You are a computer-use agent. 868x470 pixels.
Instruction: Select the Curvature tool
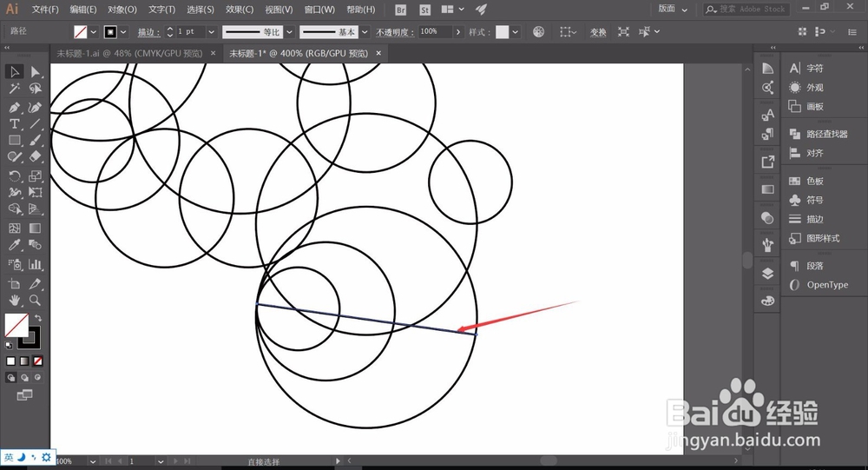(36, 107)
